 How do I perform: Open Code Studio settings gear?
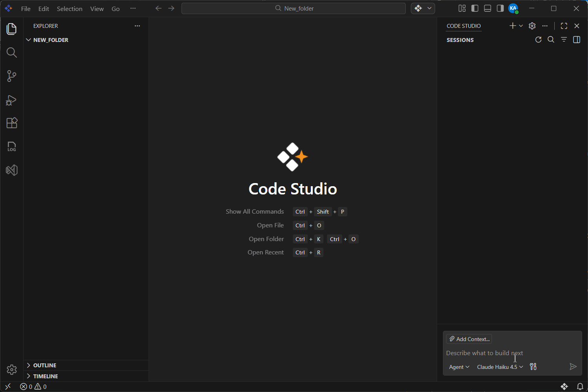pos(532,26)
